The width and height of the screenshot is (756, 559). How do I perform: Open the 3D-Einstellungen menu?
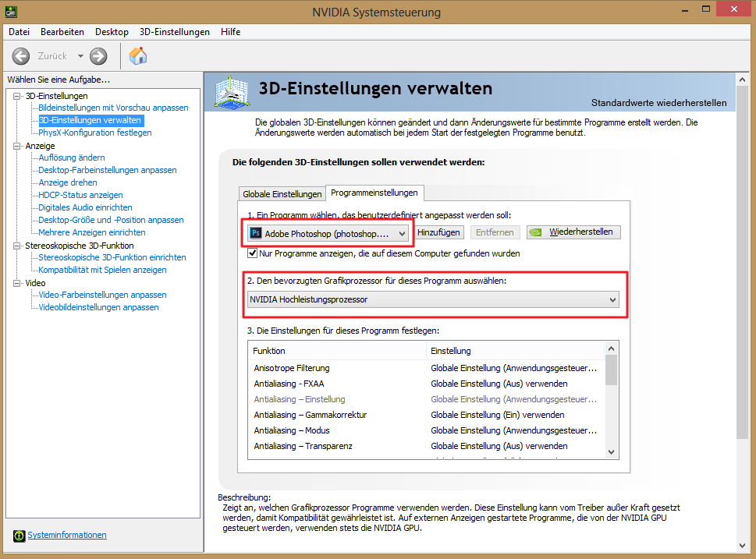[x=175, y=32]
